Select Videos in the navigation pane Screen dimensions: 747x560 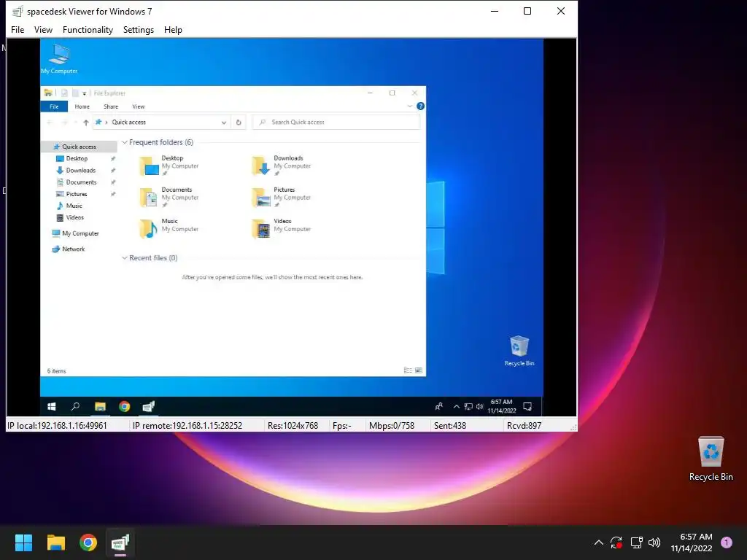tap(75, 217)
